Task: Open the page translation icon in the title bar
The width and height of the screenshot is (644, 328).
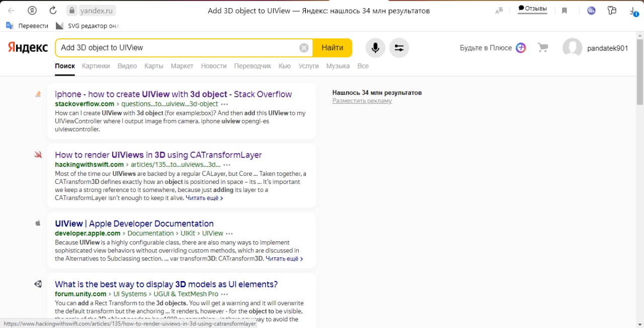Action: [499, 11]
